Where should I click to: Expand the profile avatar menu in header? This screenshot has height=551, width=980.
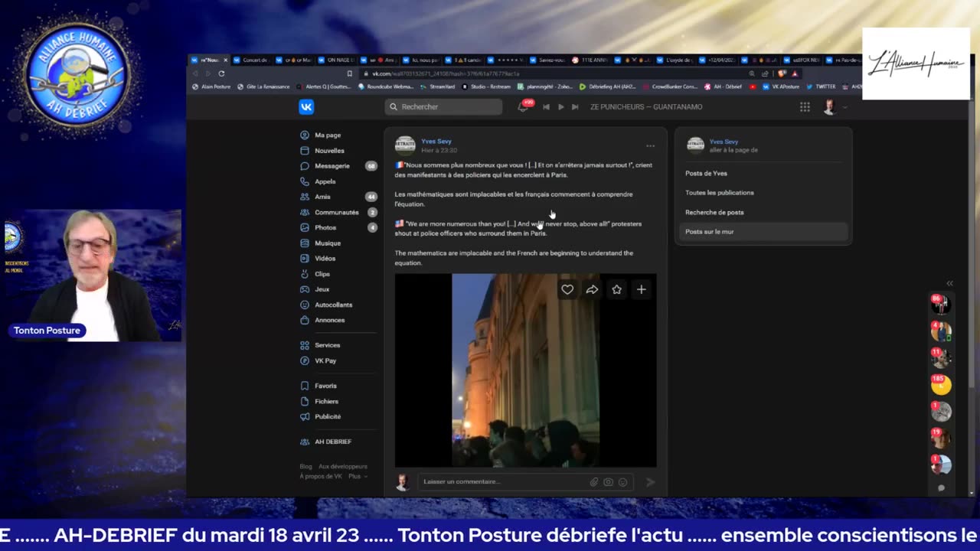coord(834,107)
